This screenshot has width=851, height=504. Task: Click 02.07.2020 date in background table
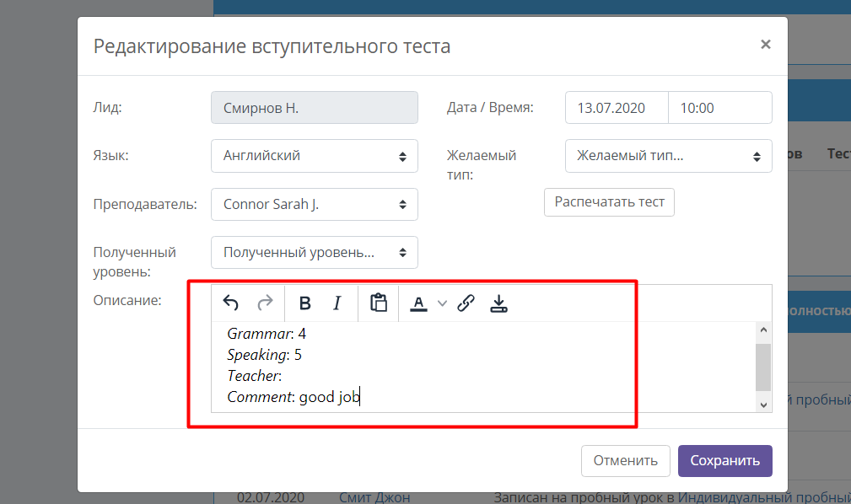point(270,497)
